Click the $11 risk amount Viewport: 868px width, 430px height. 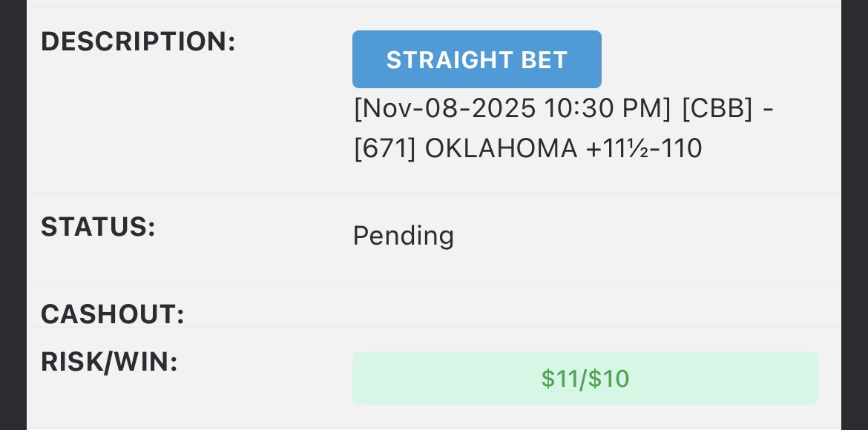[x=559, y=378]
